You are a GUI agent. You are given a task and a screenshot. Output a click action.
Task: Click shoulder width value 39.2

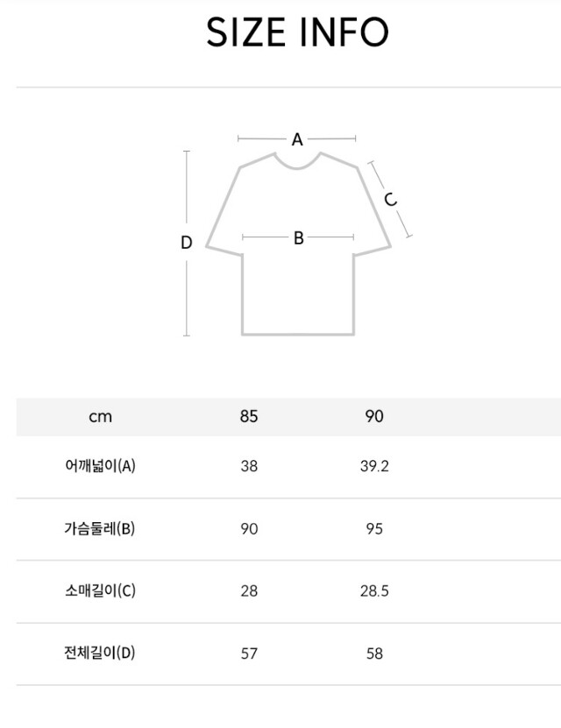(x=374, y=466)
